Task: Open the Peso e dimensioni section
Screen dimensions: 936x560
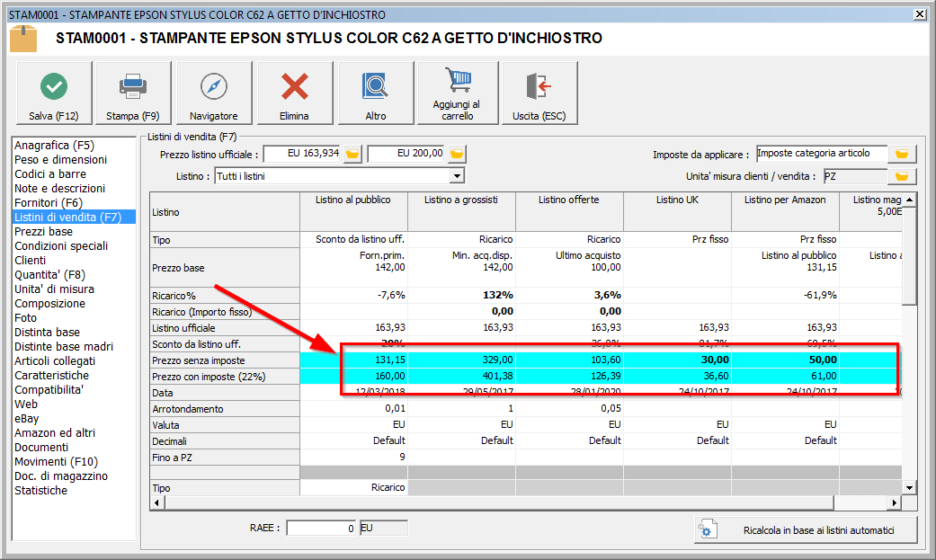Action: point(61,159)
